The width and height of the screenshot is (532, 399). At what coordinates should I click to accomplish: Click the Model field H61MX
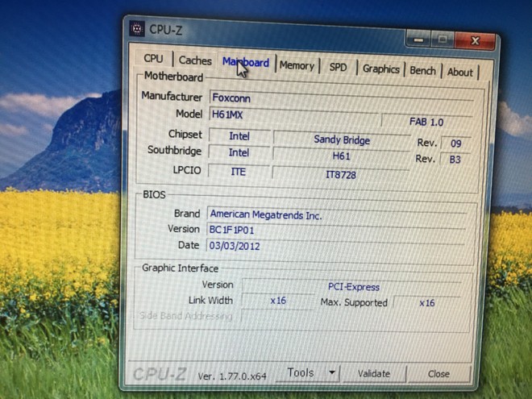point(294,116)
